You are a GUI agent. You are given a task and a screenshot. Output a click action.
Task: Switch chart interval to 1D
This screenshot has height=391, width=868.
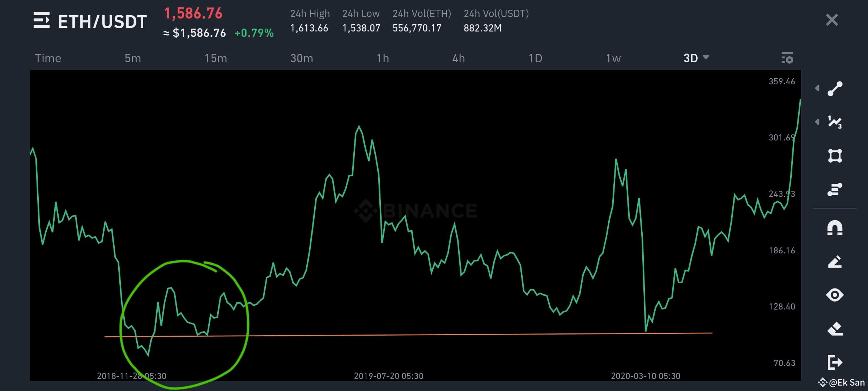[535, 58]
